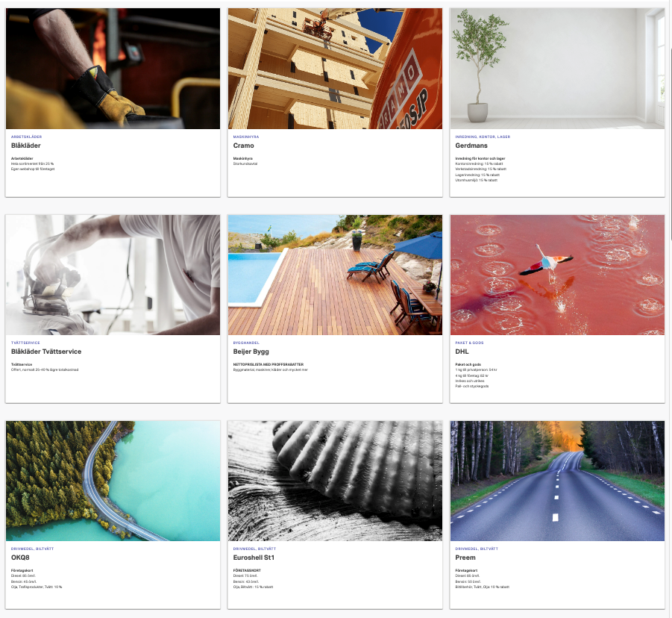Viewport: 672px width, 618px height.
Task: Click the Euroshell St1 heading
Action: click(254, 558)
